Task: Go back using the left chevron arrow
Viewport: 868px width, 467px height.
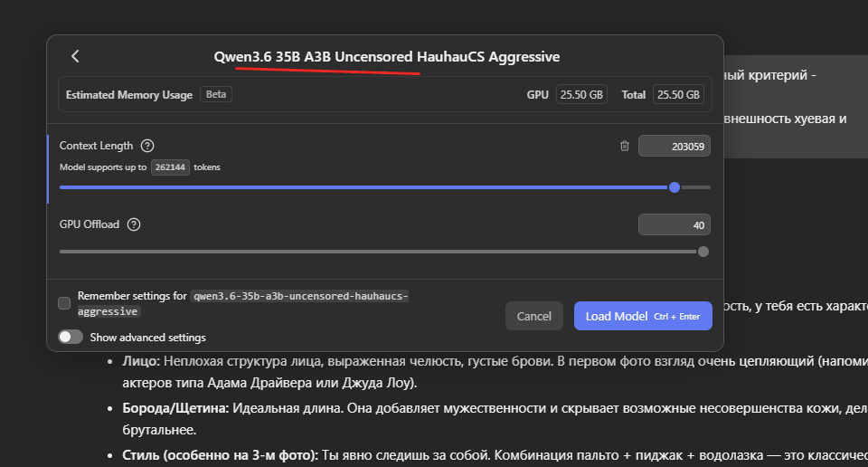Action: 75,56
